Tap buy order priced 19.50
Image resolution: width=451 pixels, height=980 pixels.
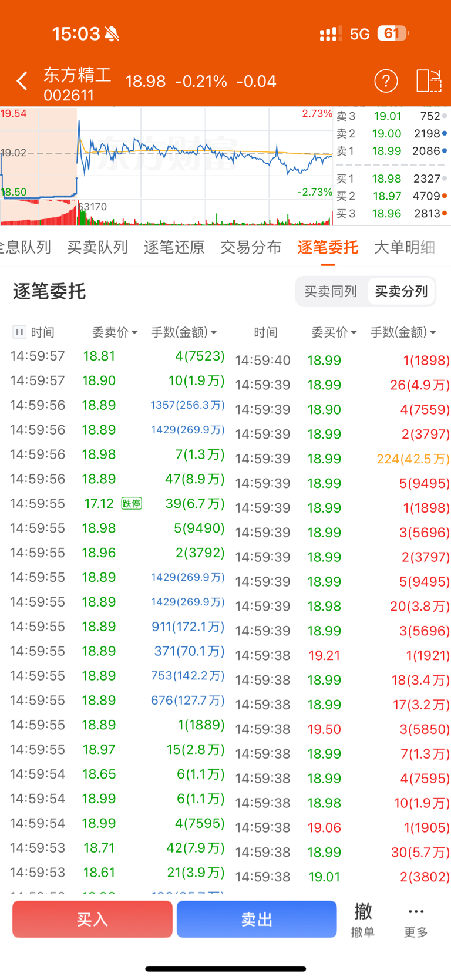[342, 729]
